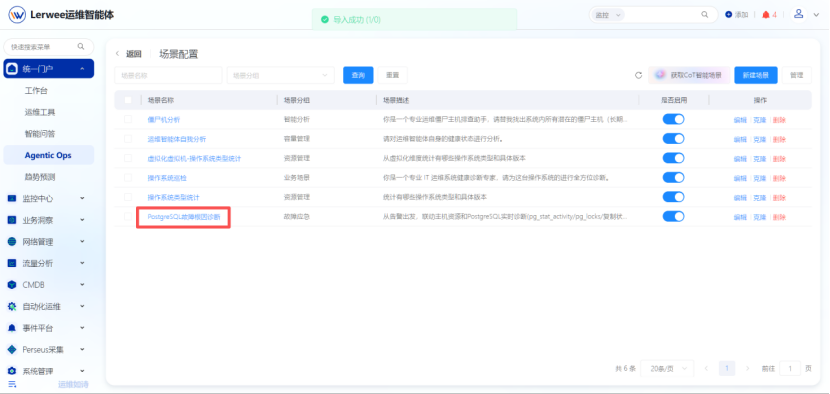The width and height of the screenshot is (830, 394).
Task: Expand the 监控中心 menu section
Action: pyautogui.click(x=82, y=199)
